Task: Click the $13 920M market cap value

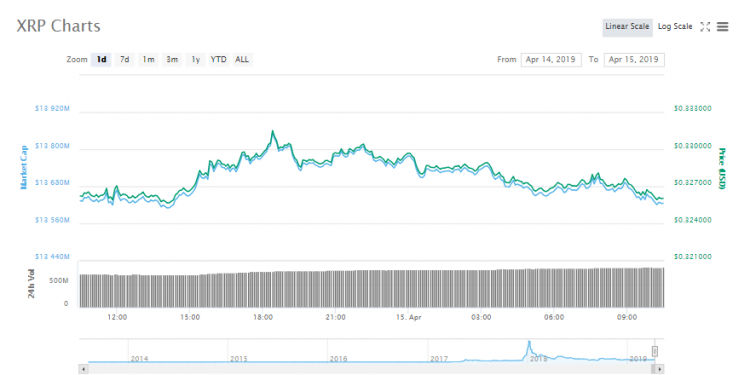Action: click(53, 109)
